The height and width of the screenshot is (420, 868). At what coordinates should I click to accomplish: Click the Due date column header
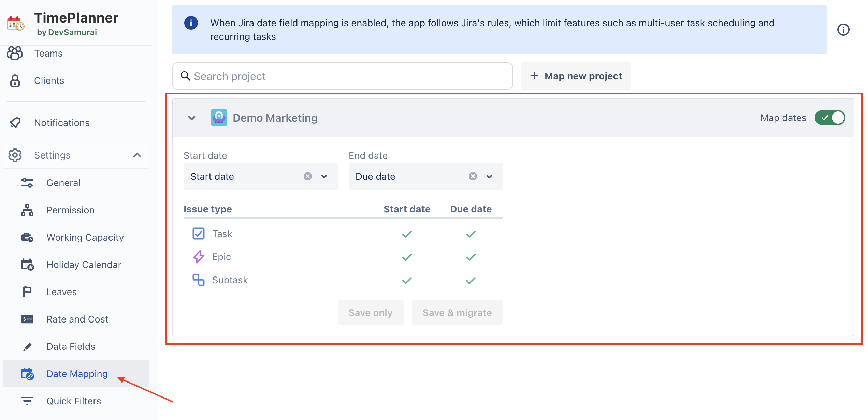(x=471, y=209)
